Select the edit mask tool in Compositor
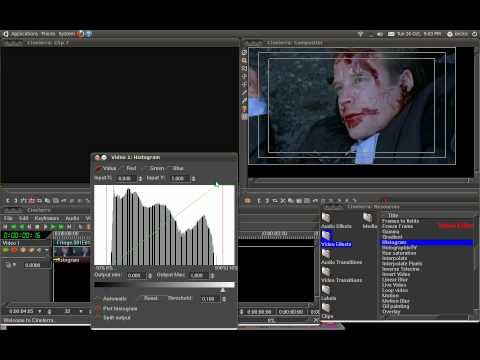The height and width of the screenshot is (360, 480). click(244, 68)
